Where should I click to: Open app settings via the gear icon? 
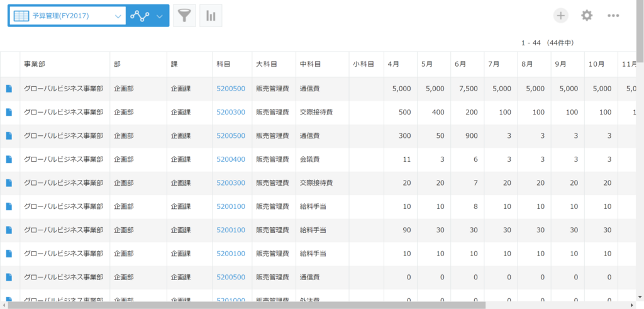587,16
